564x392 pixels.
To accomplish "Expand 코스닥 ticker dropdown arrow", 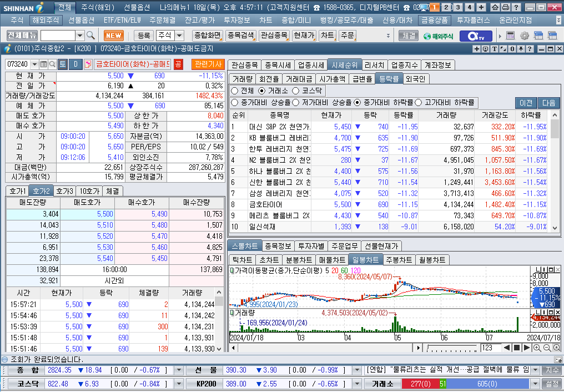I will click(179, 384).
